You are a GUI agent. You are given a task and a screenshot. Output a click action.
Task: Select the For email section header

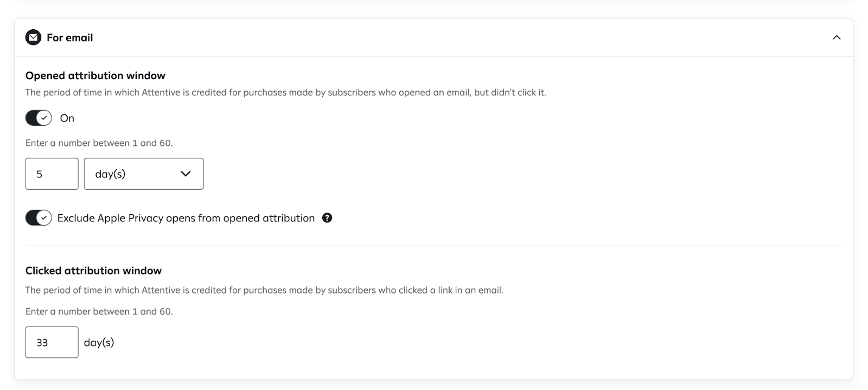(x=69, y=37)
